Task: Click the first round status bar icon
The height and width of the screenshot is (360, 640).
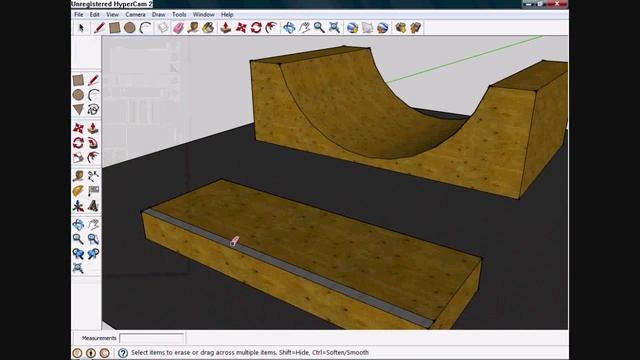Action: (77, 353)
